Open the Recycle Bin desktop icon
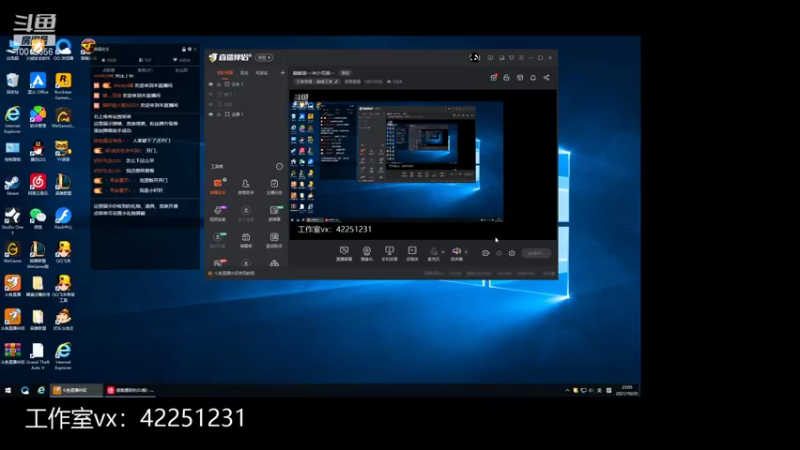 coord(12,83)
